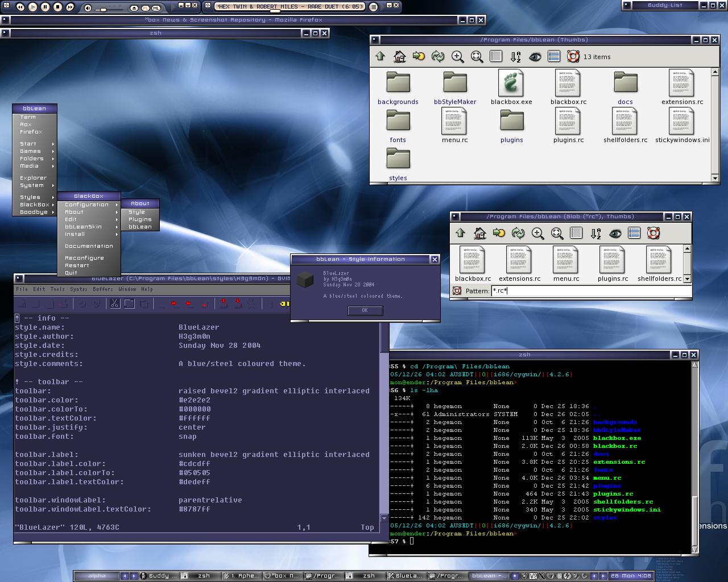Select the bbStyleMaker folder
The width and height of the screenshot is (728, 582).
click(x=455, y=88)
